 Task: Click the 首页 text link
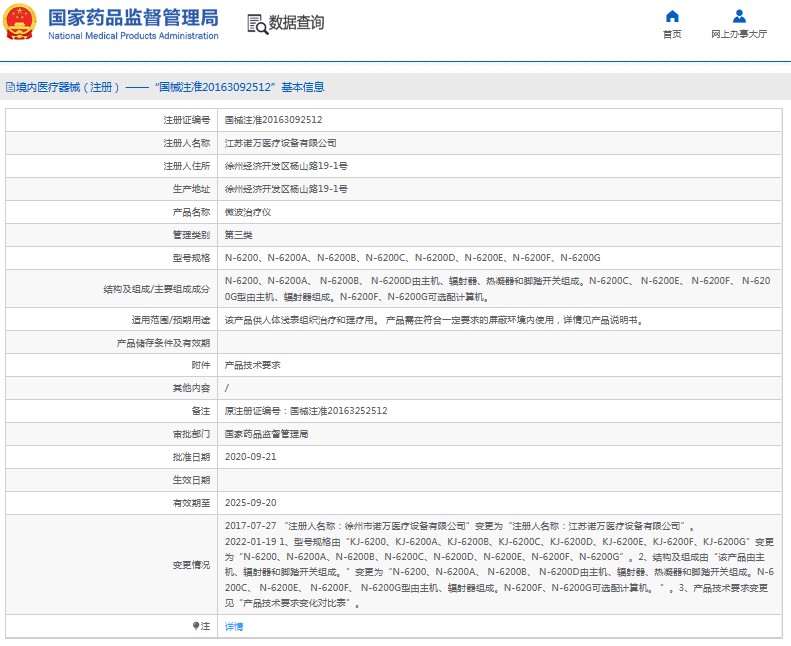(x=672, y=34)
